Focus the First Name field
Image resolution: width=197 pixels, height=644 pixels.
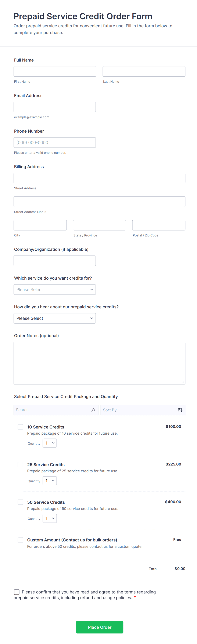[55, 71]
